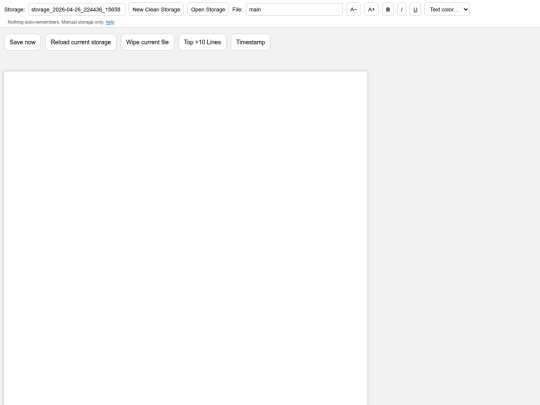
Task: Wipe current file
Action: point(147,42)
